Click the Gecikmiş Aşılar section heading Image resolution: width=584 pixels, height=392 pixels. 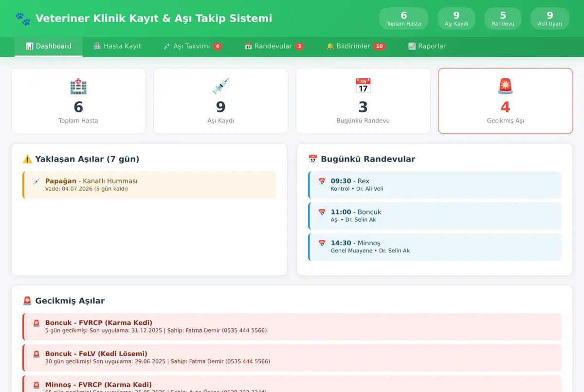70,301
